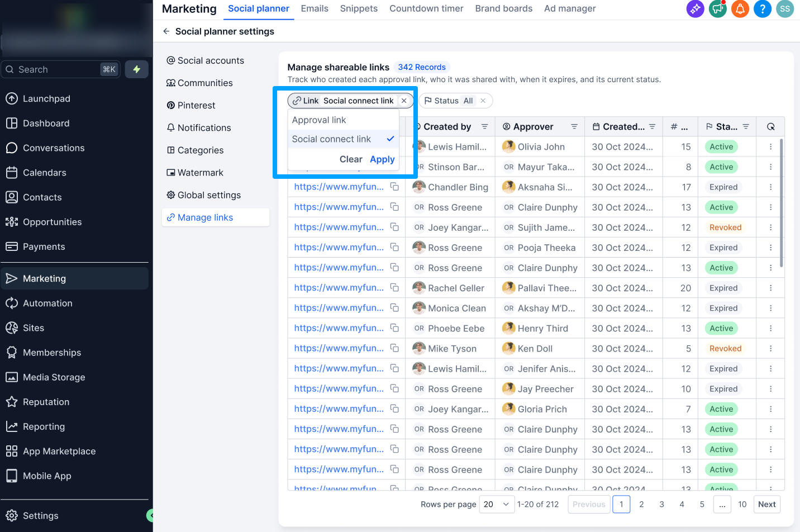Viewport: 800px width, 532px height.
Task: Copy the link in the Chandler Bing row
Action: [x=394, y=187]
